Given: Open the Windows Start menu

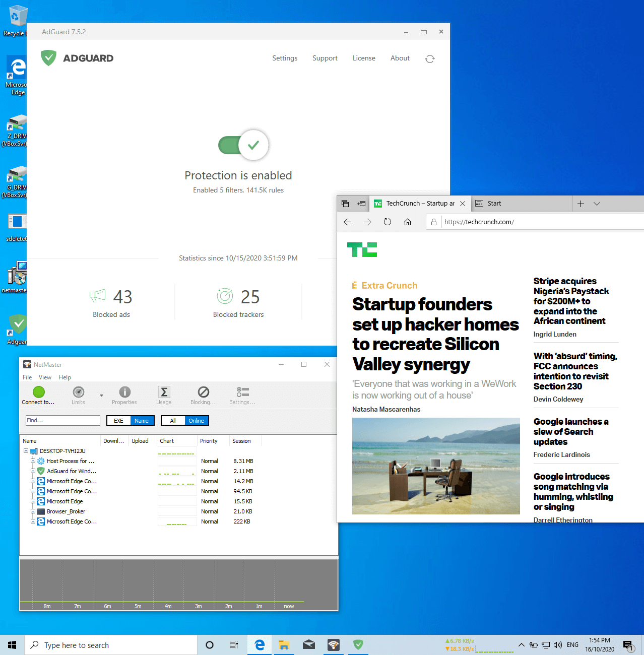Looking at the screenshot, I should pyautogui.click(x=12, y=645).
